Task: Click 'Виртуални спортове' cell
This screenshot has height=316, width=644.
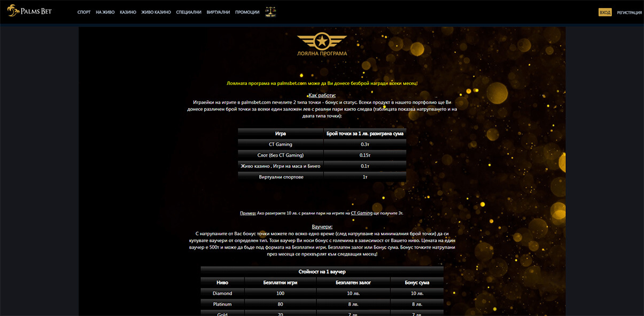Action: coord(281,177)
